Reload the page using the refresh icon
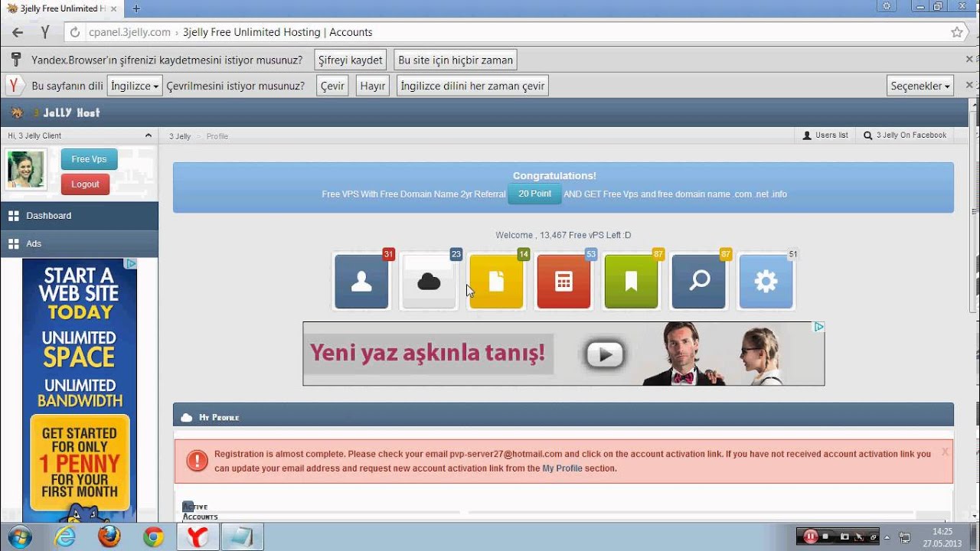 [74, 32]
